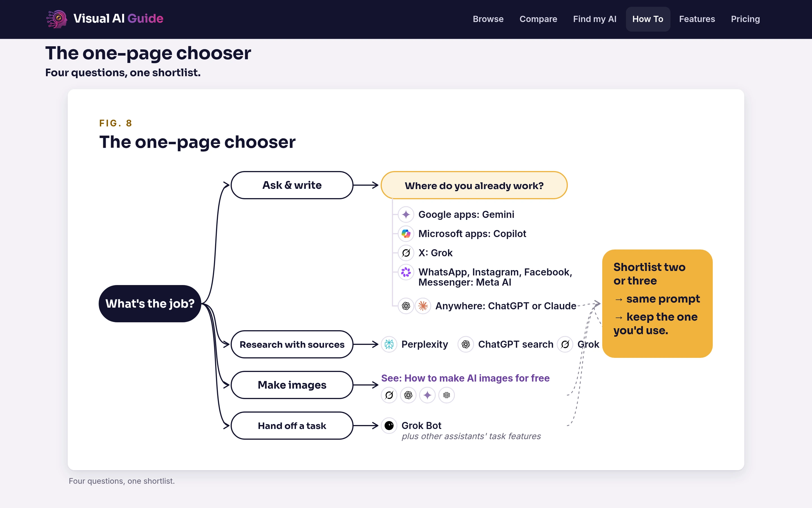This screenshot has width=812, height=508.
Task: Click the Grok icon next to X: Grok
Action: tap(406, 253)
